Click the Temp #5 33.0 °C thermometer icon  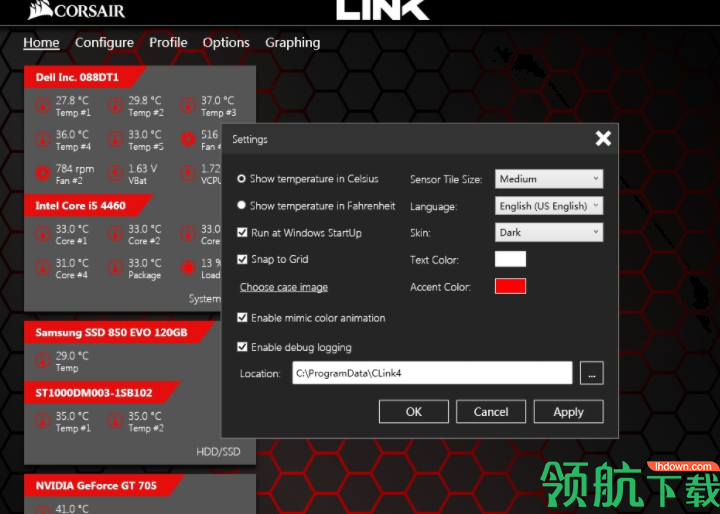(x=115, y=140)
